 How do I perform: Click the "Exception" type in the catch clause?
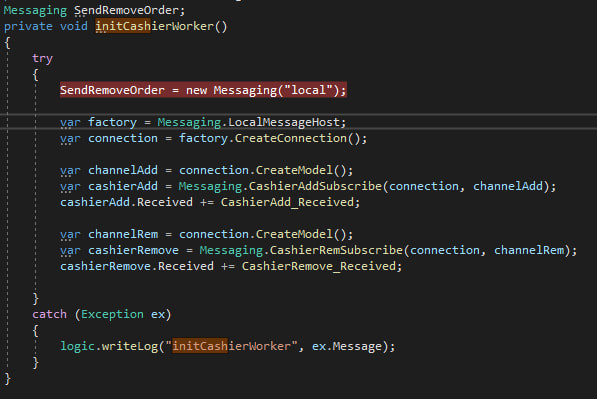[x=112, y=314]
